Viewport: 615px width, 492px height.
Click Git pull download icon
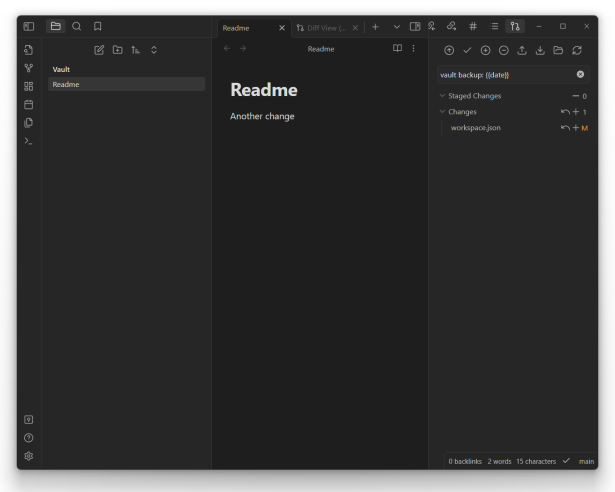tap(540, 50)
